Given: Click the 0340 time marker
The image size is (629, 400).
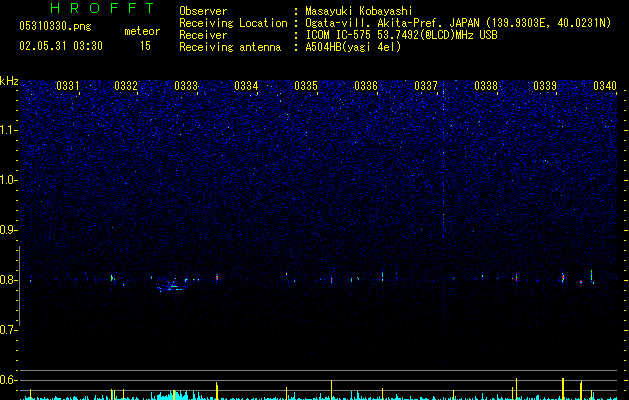Looking at the screenshot, I should 605,86.
